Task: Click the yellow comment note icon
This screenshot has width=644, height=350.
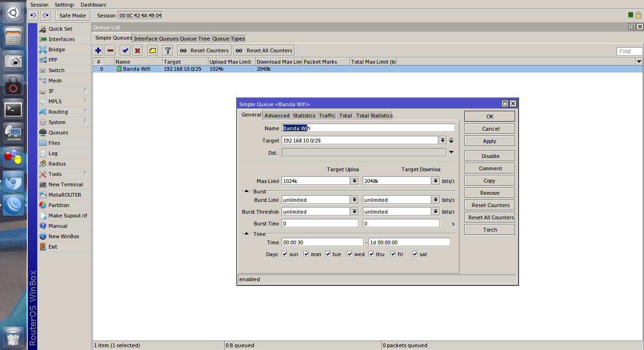Action: (152, 50)
